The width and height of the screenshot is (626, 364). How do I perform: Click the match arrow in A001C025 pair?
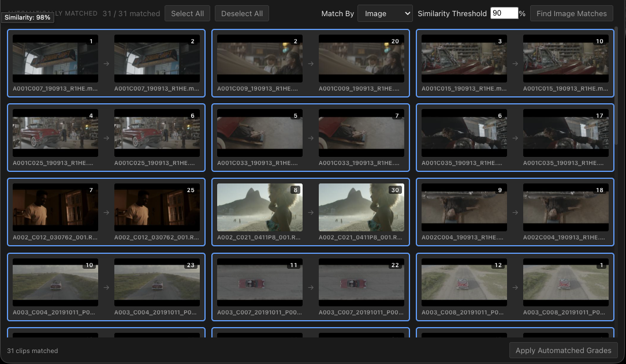tap(106, 138)
